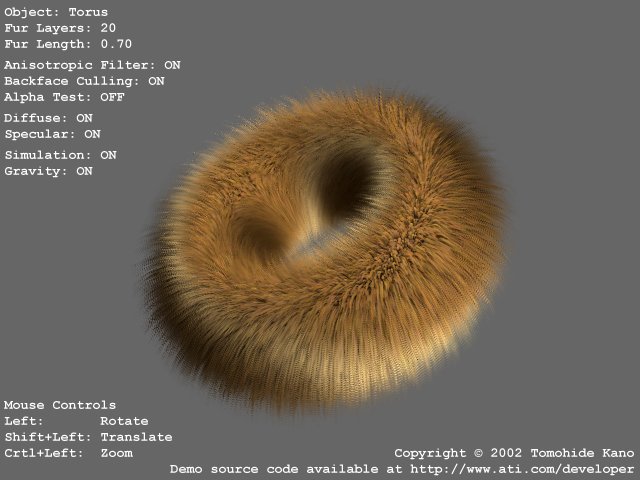Toggle the Anisotropic Filter setting
640x480 pixels.
[92, 65]
